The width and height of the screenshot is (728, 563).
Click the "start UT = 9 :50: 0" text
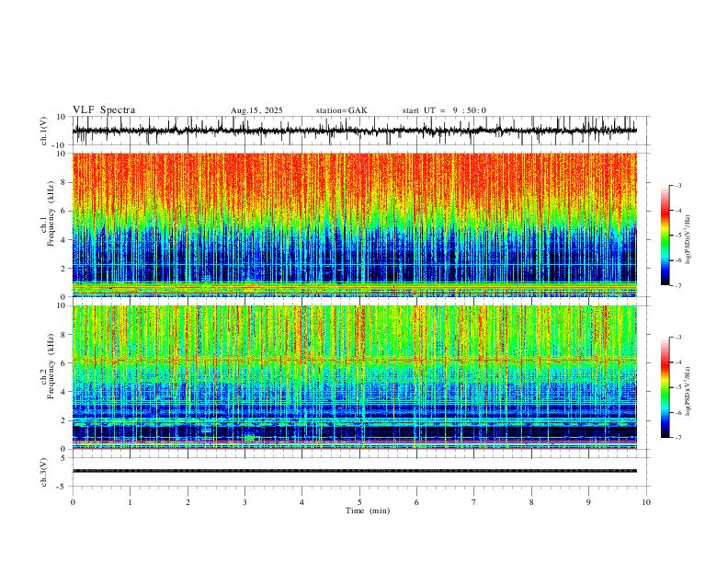444,110
